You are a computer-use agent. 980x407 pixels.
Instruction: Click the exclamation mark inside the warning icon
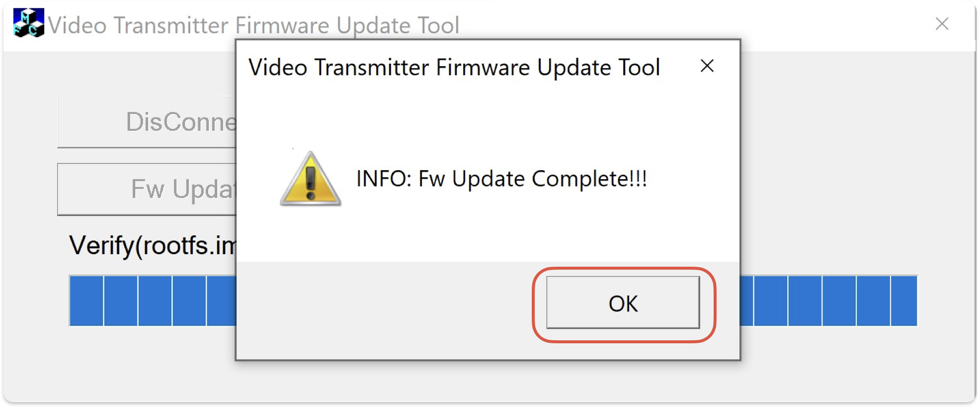point(311,182)
